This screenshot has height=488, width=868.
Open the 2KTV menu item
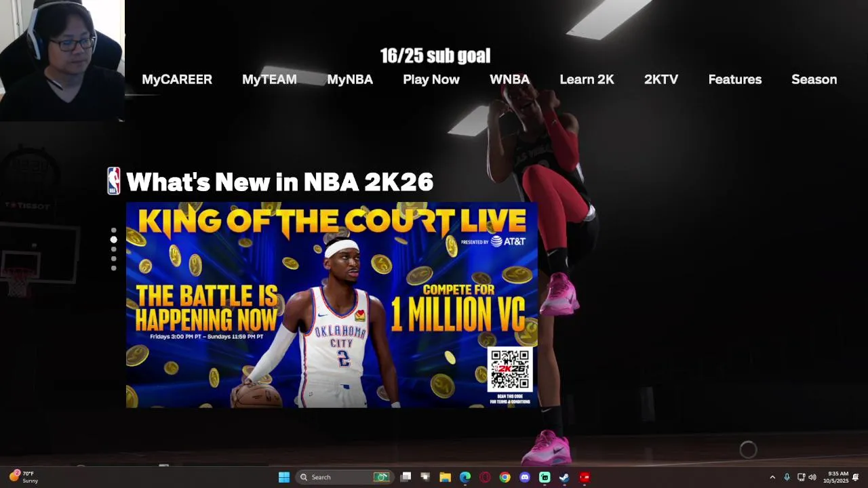point(661,79)
